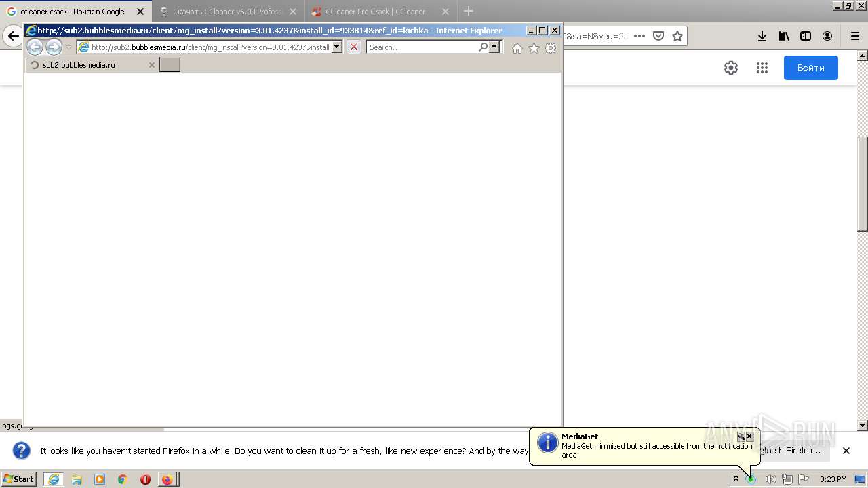868x488 pixels.
Task: Open Windows Explorer folder on taskbar
Action: point(77,479)
